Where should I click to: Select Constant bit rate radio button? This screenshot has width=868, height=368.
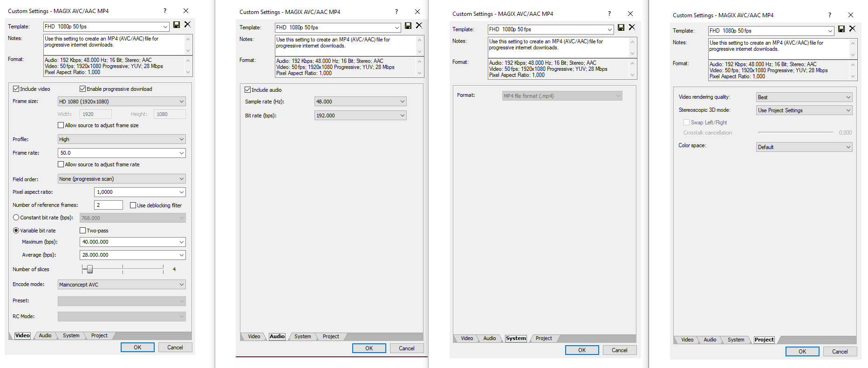point(16,217)
